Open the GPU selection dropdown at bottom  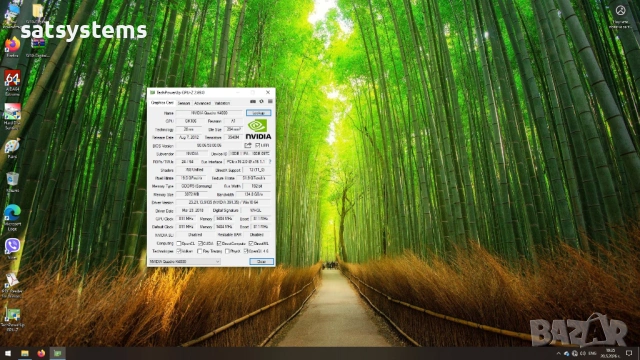coord(185,262)
